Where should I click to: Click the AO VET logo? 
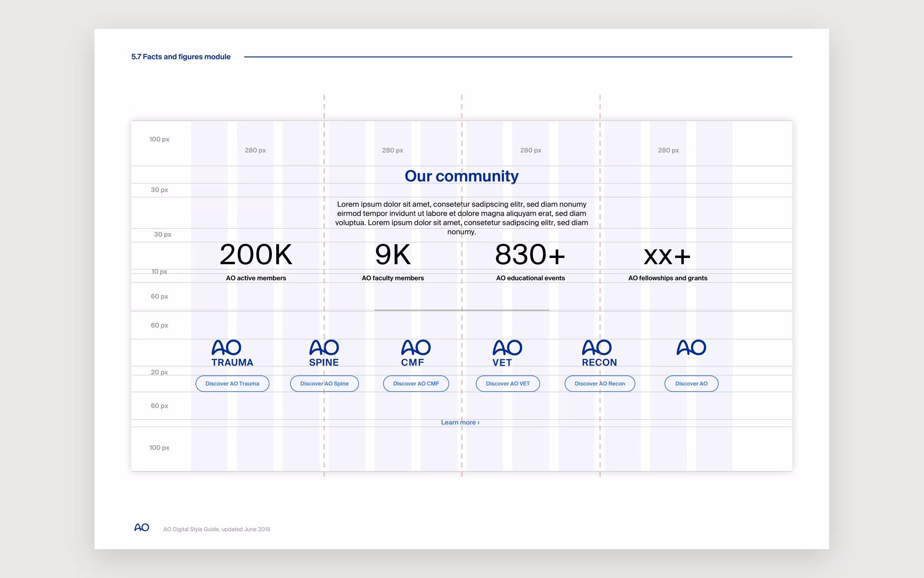pyautogui.click(x=507, y=353)
